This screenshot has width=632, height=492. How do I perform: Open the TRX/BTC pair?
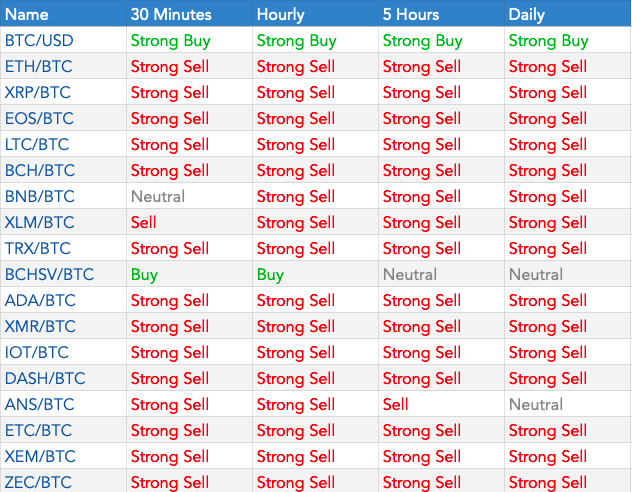pyautogui.click(x=38, y=249)
